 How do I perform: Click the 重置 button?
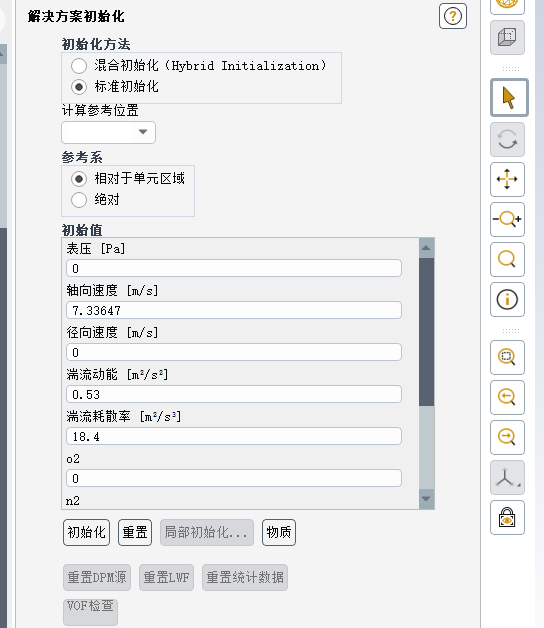[x=135, y=533]
